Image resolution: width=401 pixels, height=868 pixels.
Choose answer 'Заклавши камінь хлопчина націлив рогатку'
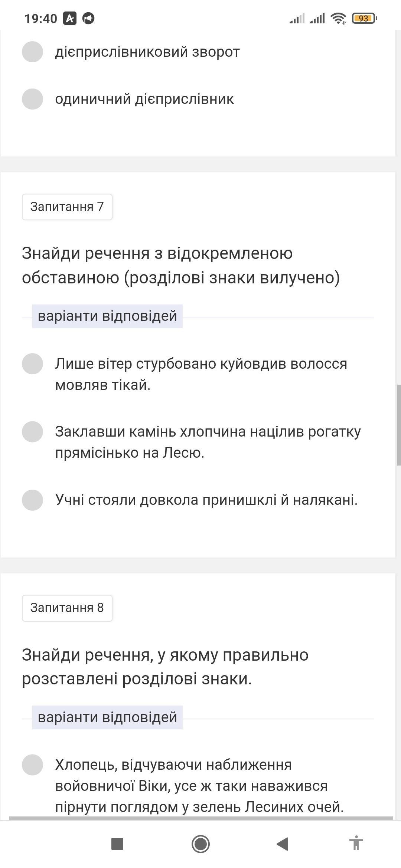[x=33, y=432]
